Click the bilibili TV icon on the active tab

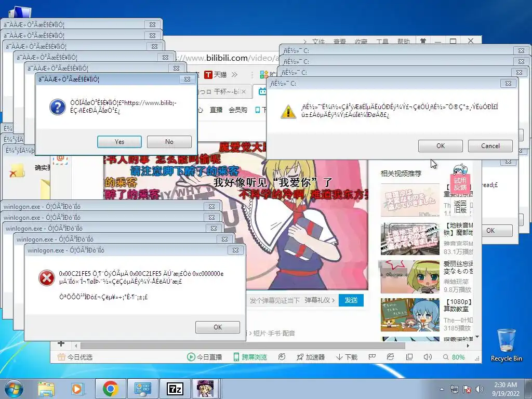click(x=262, y=91)
